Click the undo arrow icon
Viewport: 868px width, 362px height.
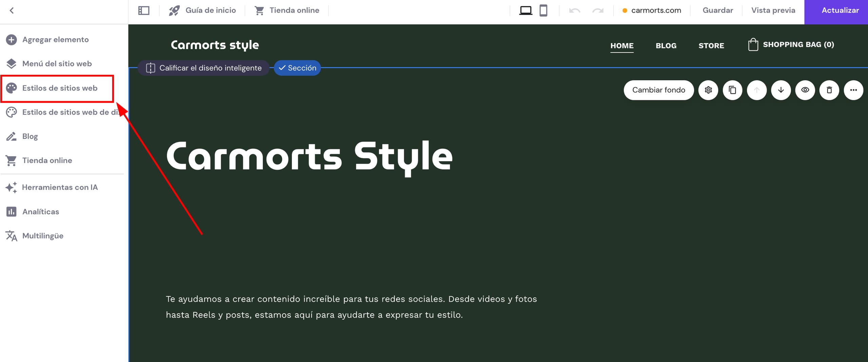tap(574, 10)
